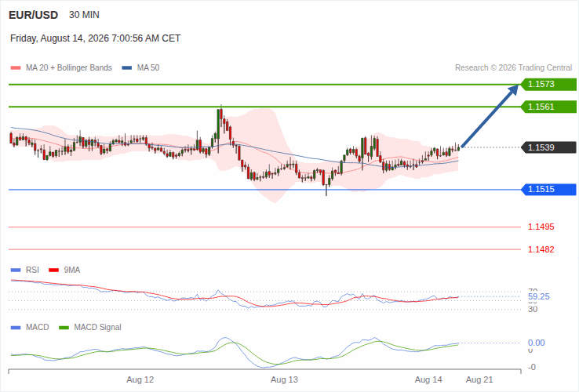579x392 pixels.
Task: Click the RSI blue legend swatch
Action: (16, 270)
